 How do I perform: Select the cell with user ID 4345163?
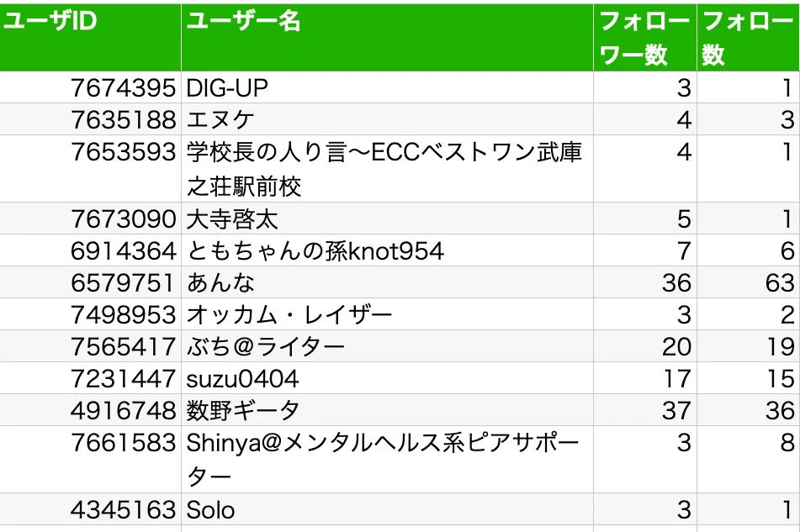pos(90,509)
